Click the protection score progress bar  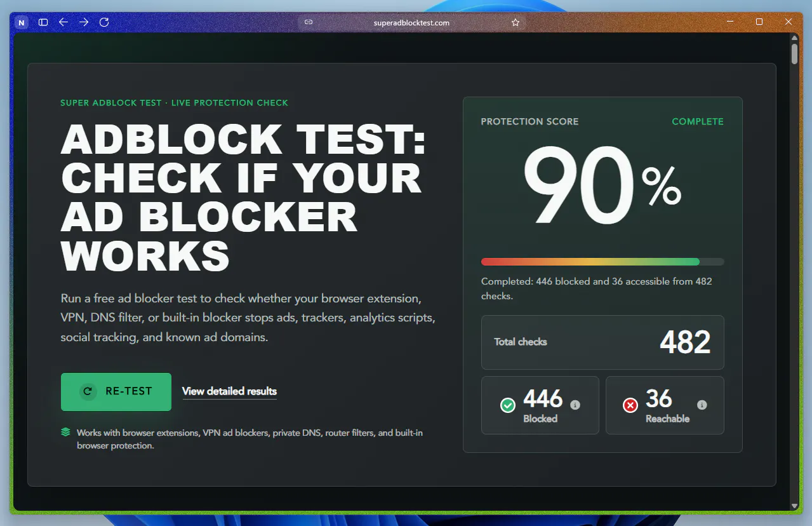click(x=602, y=262)
